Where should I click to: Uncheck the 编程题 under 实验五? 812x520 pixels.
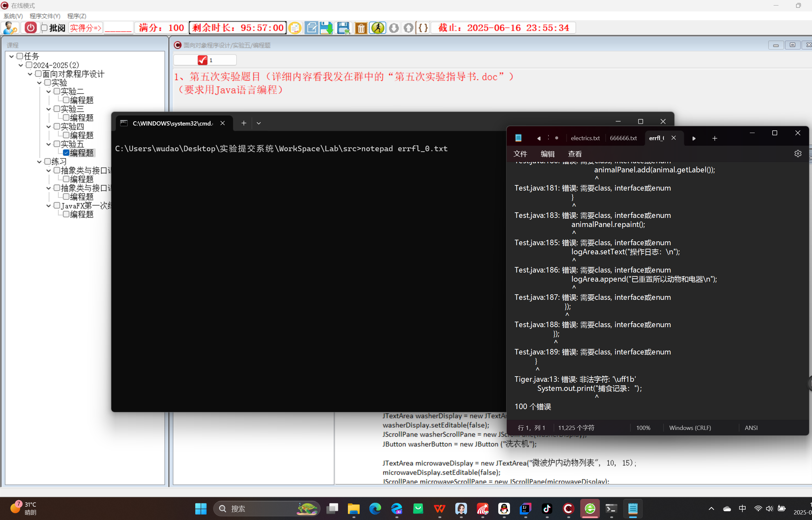coord(66,153)
